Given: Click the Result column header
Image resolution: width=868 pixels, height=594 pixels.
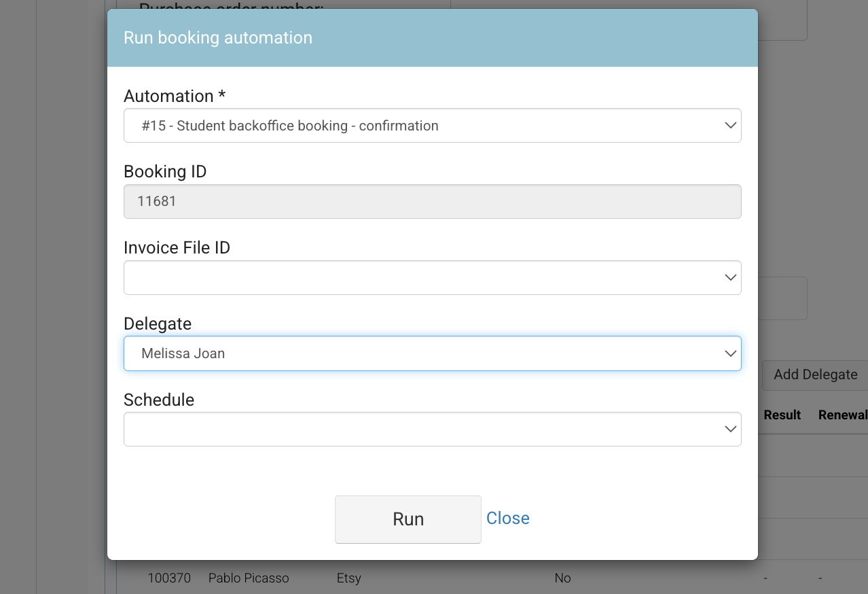Looking at the screenshot, I should tap(782, 415).
